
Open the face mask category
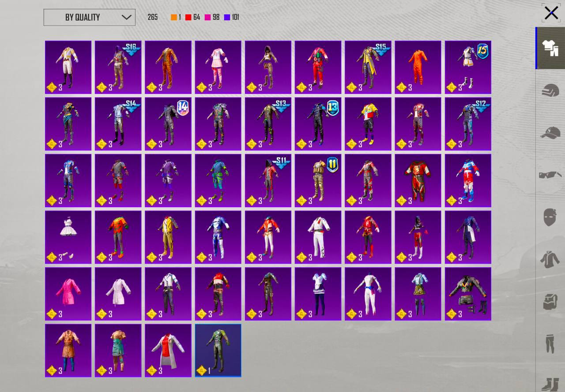coord(550,217)
